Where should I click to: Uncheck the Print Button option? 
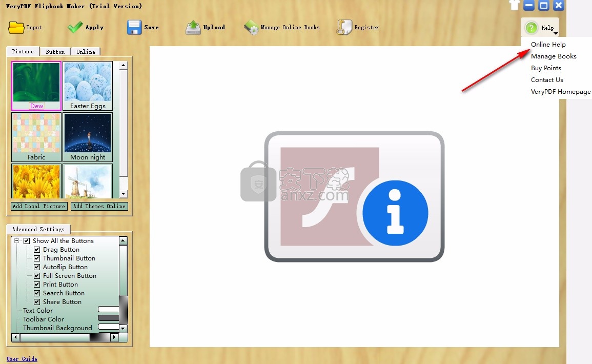[36, 285]
